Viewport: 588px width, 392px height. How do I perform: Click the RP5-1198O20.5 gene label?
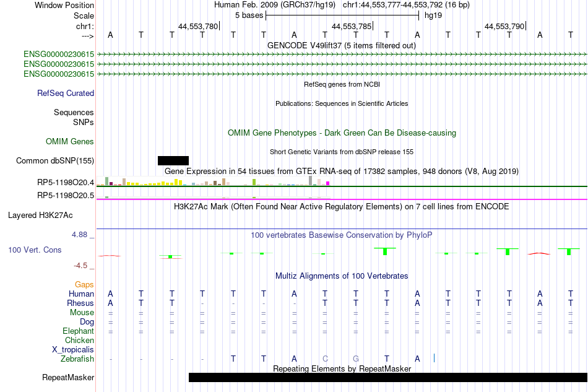coord(66,196)
